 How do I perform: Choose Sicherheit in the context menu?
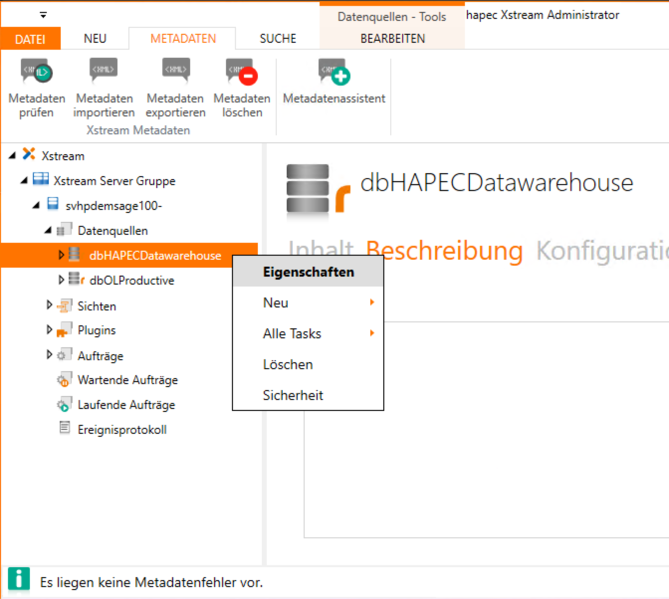pos(308,395)
